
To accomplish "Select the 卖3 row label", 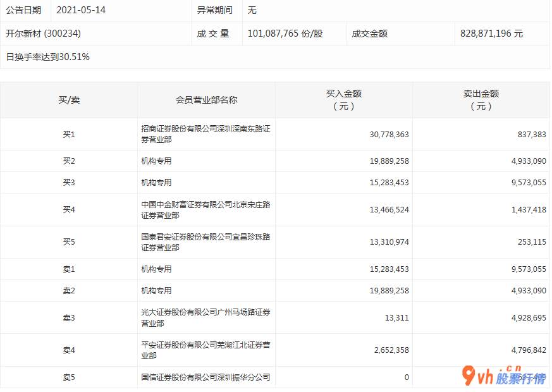I will (x=69, y=318).
